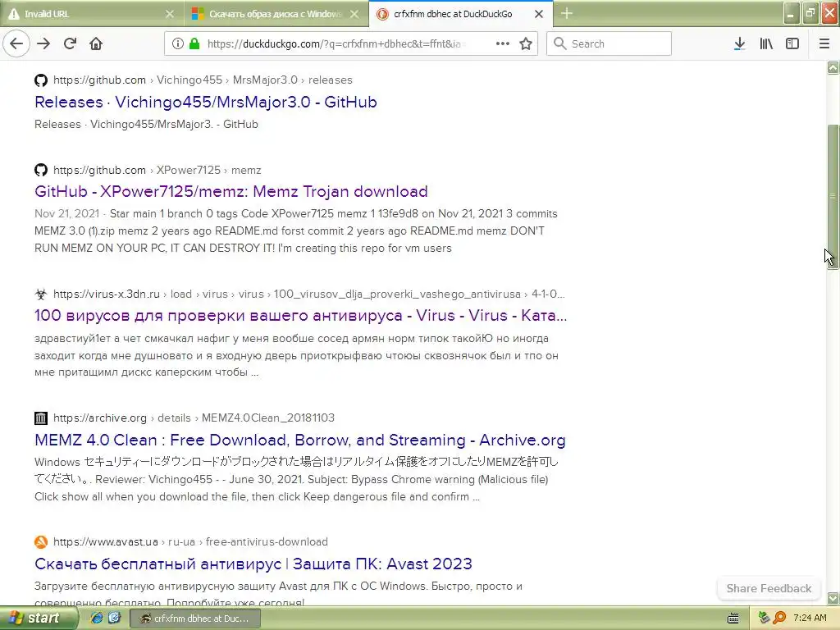Viewport: 840px width, 630px height.
Task: Launch Internet Explorer from quick launch
Action: coord(97,618)
